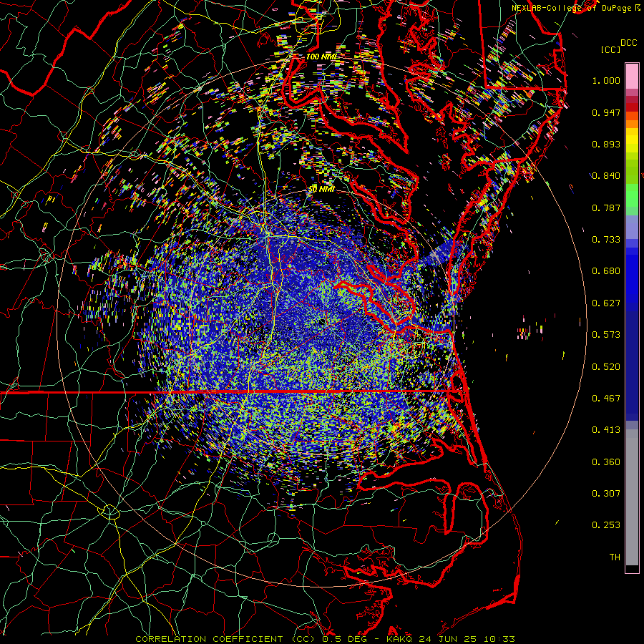The width and height of the screenshot is (644, 644).
Task: Select the 0.733 legend value
Action: click(606, 240)
